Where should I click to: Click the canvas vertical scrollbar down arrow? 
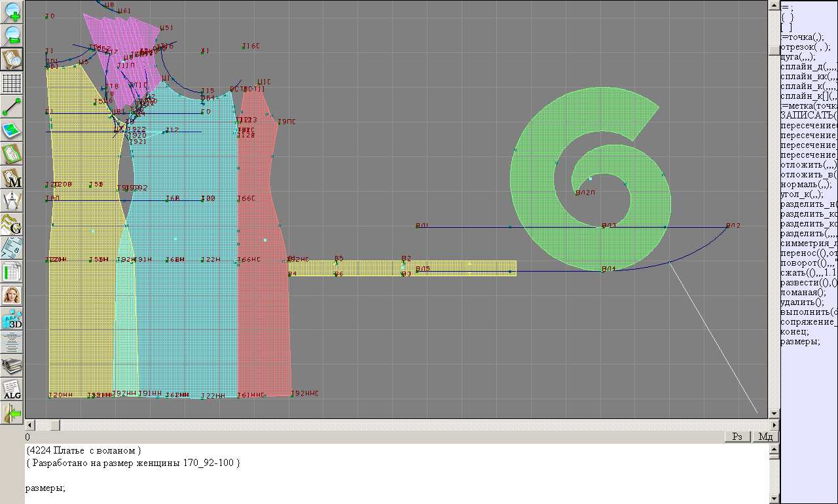[x=774, y=414]
